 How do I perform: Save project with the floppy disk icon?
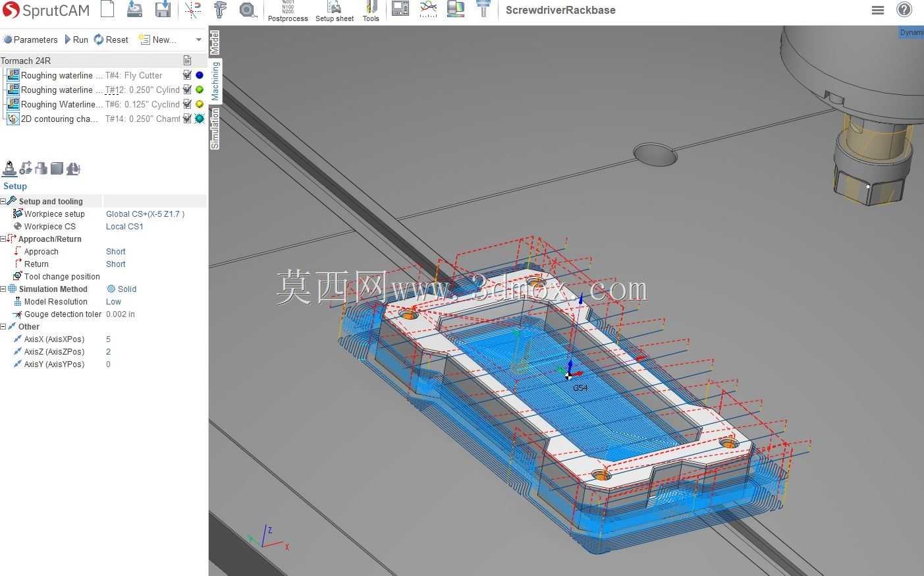[x=163, y=9]
